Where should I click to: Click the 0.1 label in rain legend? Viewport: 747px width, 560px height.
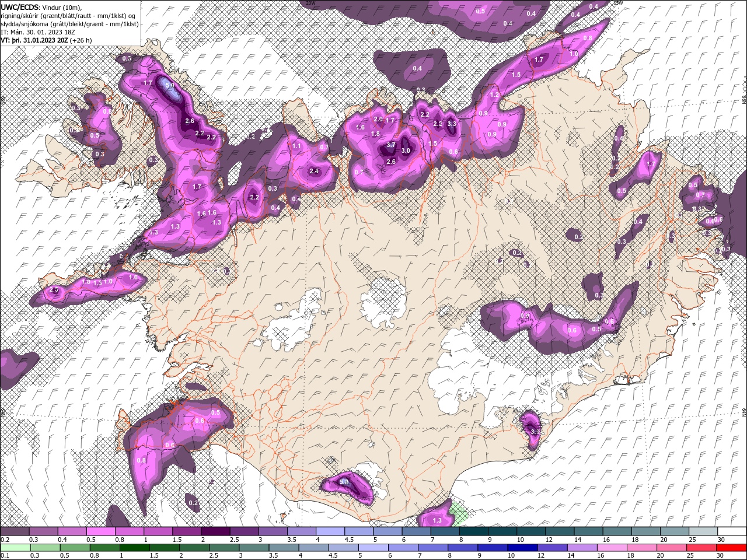click(x=4, y=556)
